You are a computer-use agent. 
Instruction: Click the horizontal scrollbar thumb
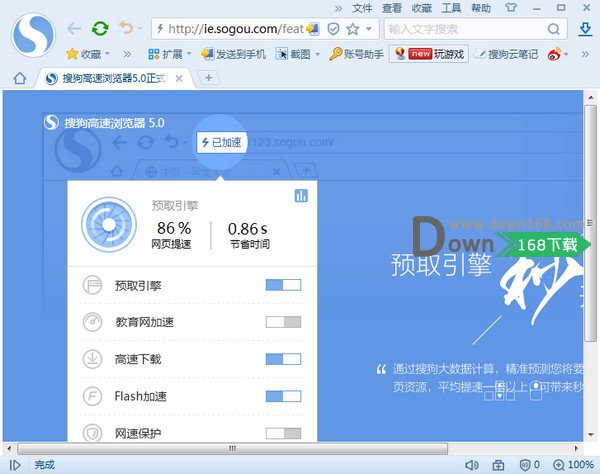click(x=232, y=448)
